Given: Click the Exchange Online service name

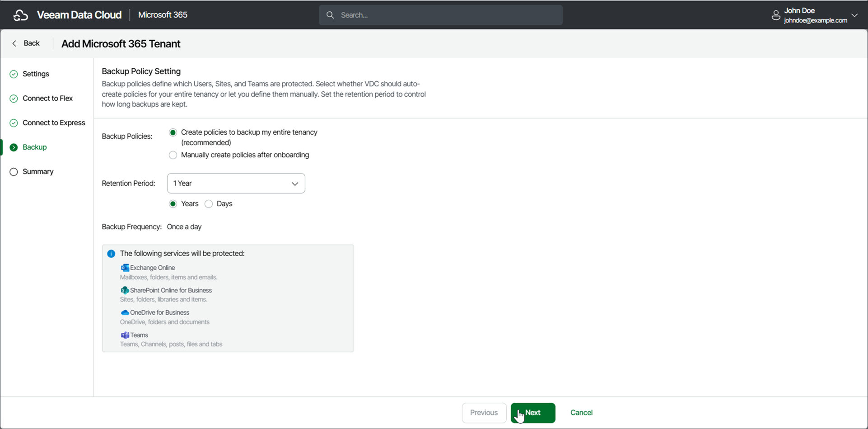Looking at the screenshot, I should point(153,268).
